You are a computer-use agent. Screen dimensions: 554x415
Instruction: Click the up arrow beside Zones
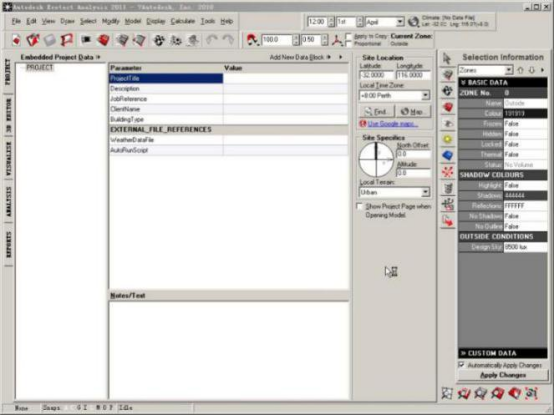point(520,70)
